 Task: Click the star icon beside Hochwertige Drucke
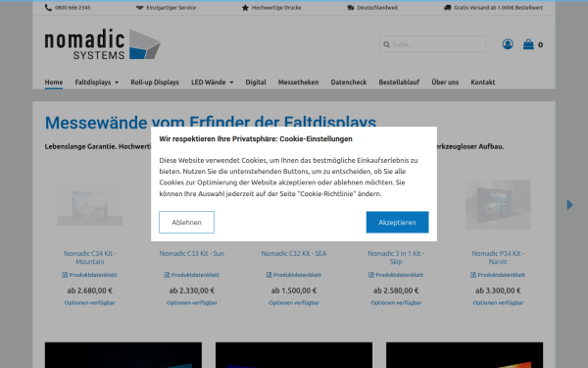tap(245, 8)
